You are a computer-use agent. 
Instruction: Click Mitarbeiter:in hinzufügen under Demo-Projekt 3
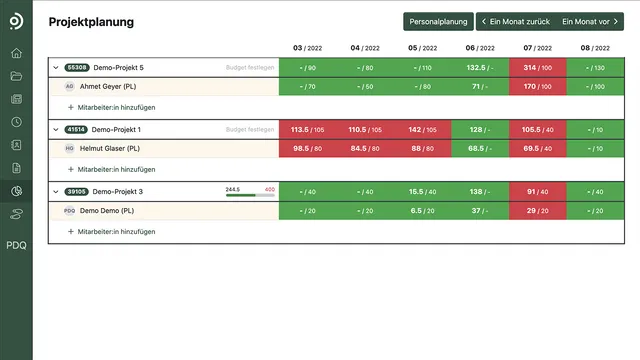[x=116, y=231]
